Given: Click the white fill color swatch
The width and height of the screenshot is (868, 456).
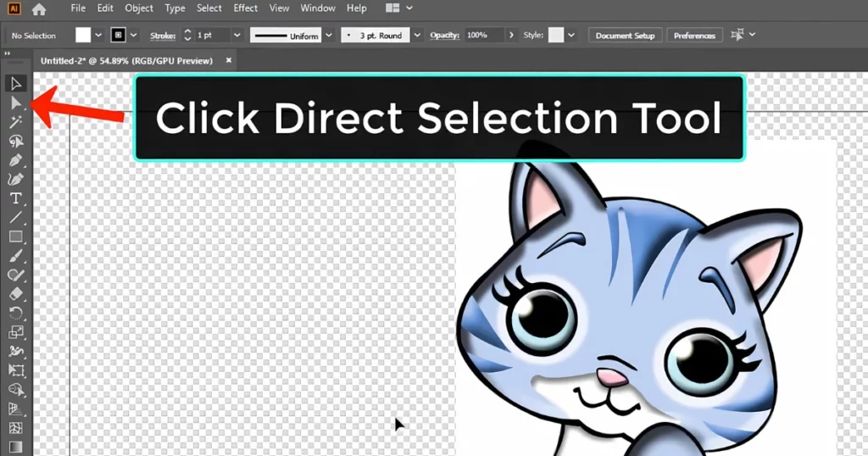Looking at the screenshot, I should coord(83,36).
